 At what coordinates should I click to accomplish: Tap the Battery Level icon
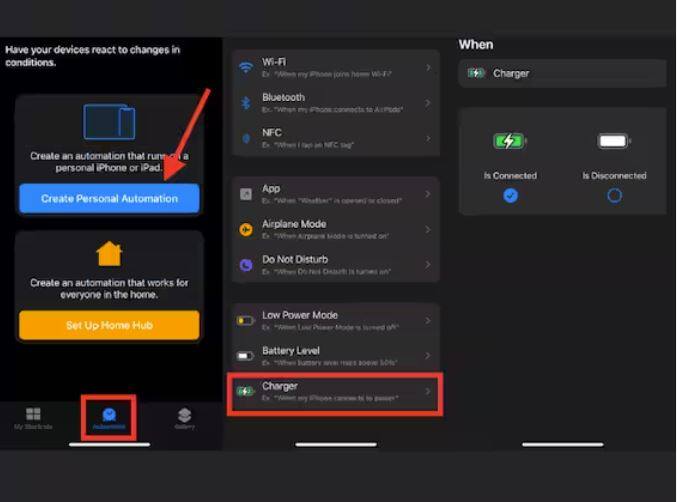click(x=245, y=355)
